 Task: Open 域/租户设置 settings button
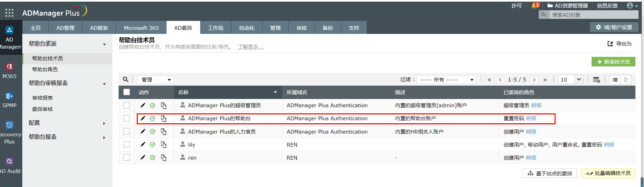click(614, 27)
